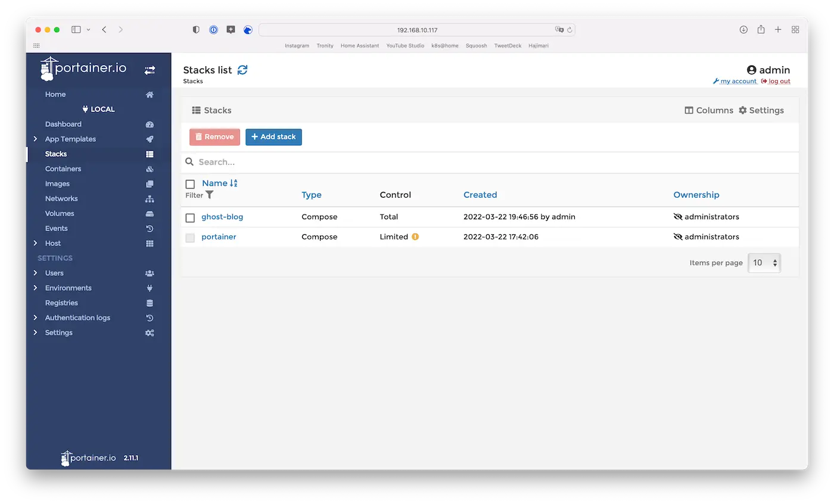
Task: Open Volumes in the sidebar menu
Action: click(60, 213)
